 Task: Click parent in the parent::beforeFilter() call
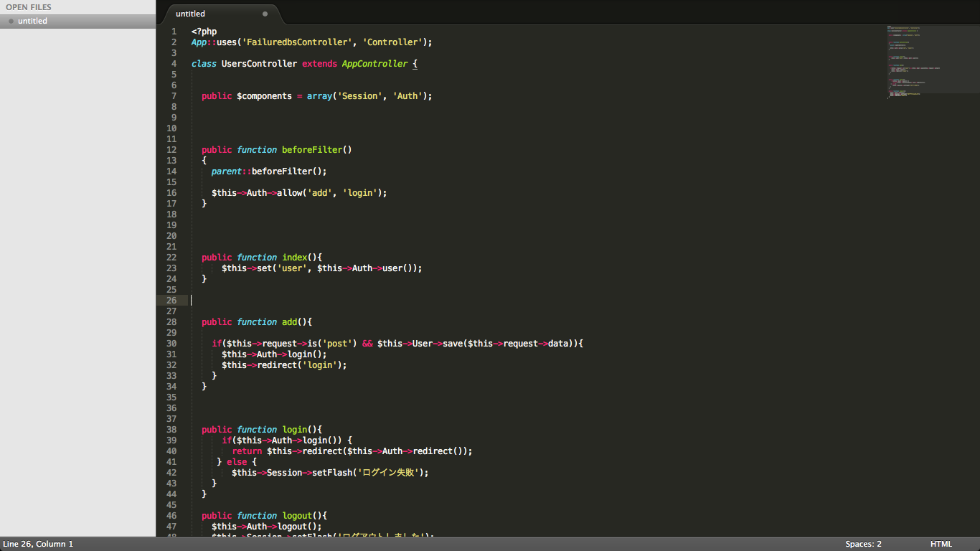click(227, 171)
